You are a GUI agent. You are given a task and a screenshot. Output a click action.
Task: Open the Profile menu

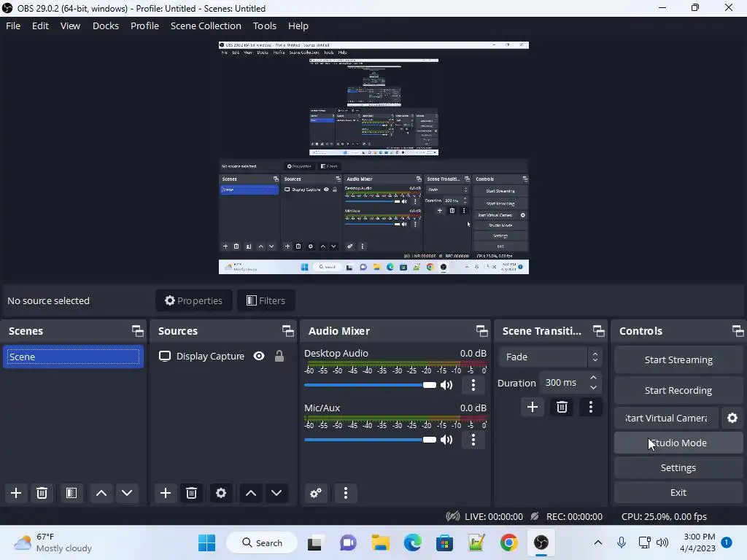point(145,26)
